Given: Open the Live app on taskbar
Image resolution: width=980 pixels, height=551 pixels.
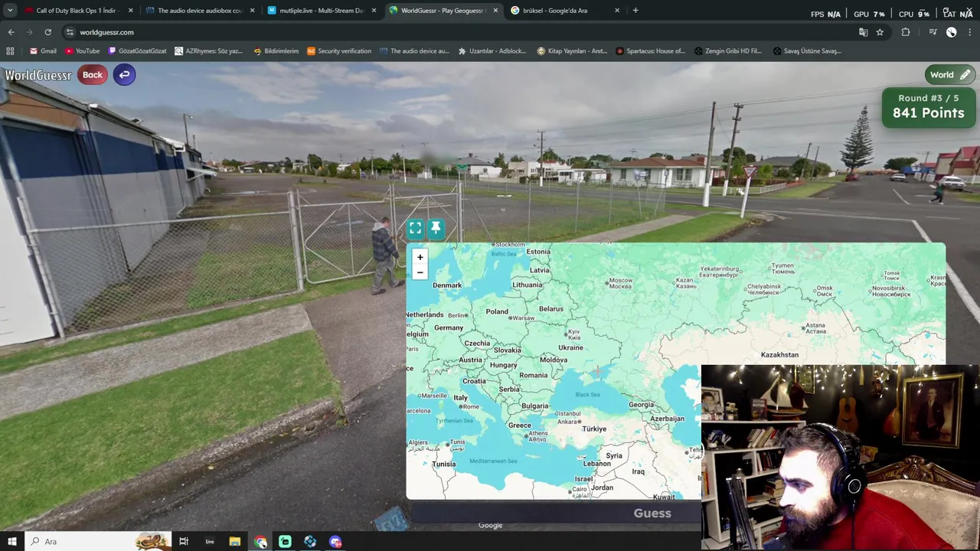Looking at the screenshot, I should click(210, 542).
